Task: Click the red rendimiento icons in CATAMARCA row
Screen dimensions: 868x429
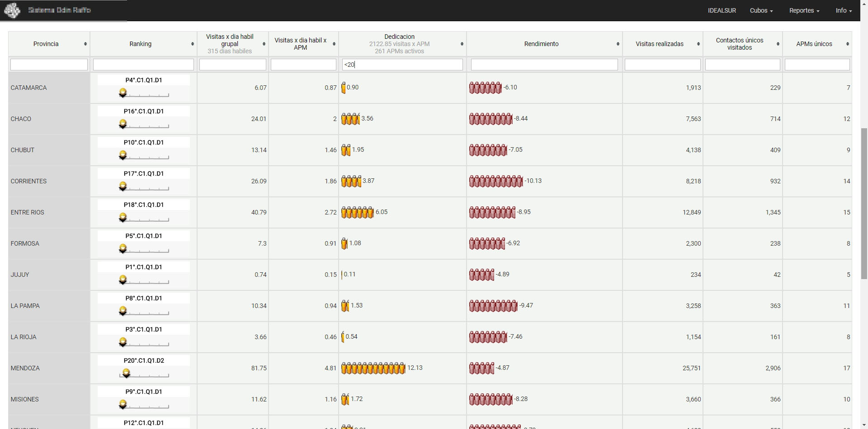Action: pos(486,88)
